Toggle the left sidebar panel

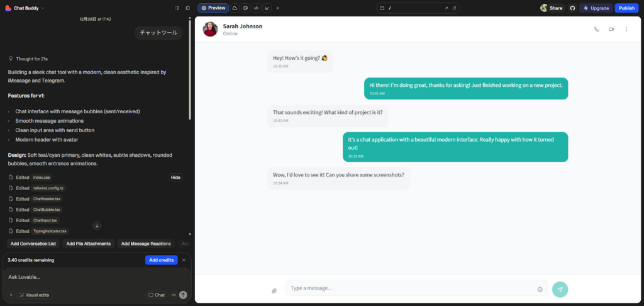pyautogui.click(x=187, y=8)
